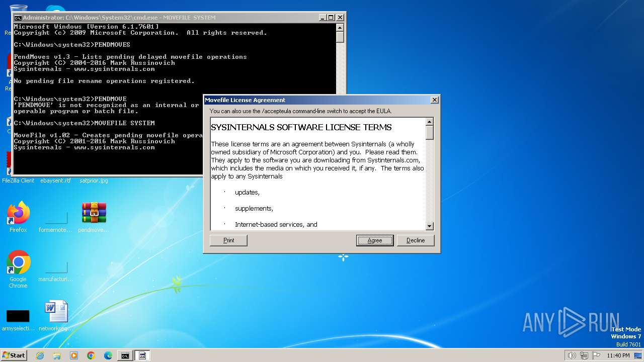Click 'Internet-based services, and' line
This screenshot has height=362, width=644.
click(276, 225)
